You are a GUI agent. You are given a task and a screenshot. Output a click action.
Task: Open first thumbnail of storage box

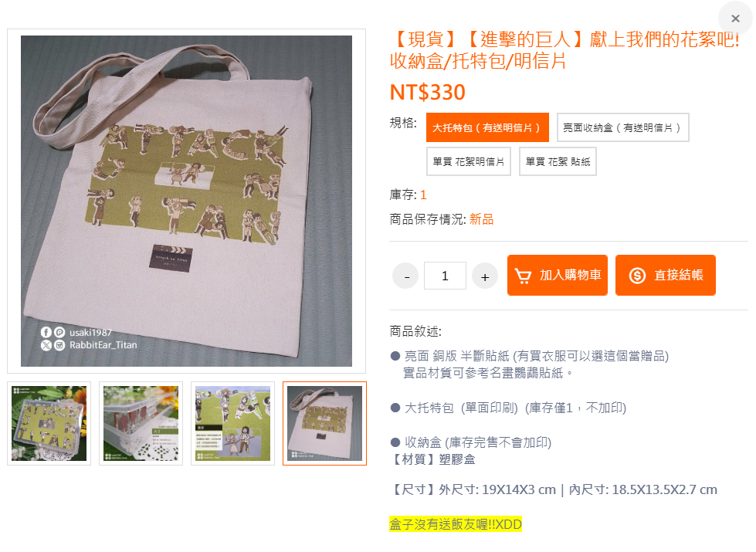click(x=49, y=423)
